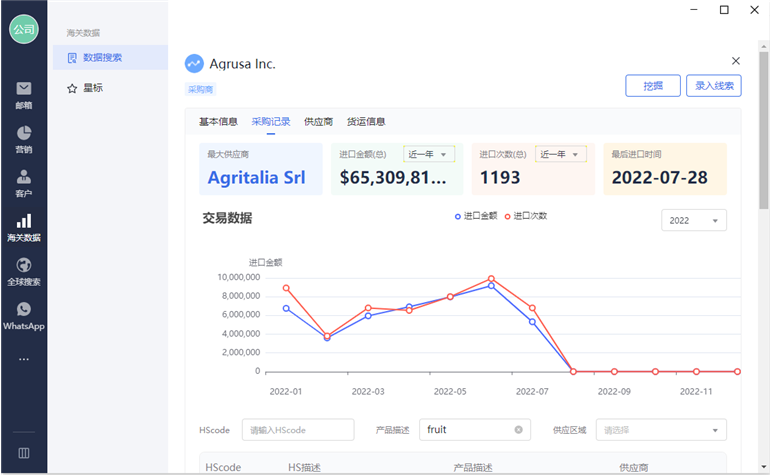Click the $65,309,81... import amount value
770x476 pixels.
coord(393,178)
